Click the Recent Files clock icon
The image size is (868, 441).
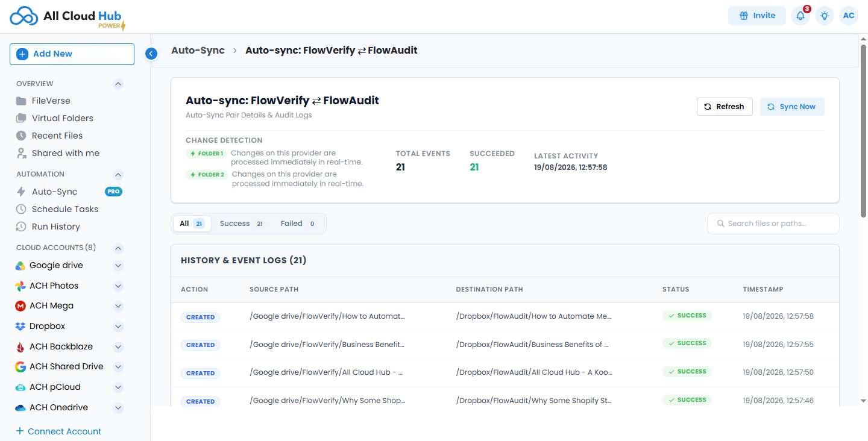21,136
